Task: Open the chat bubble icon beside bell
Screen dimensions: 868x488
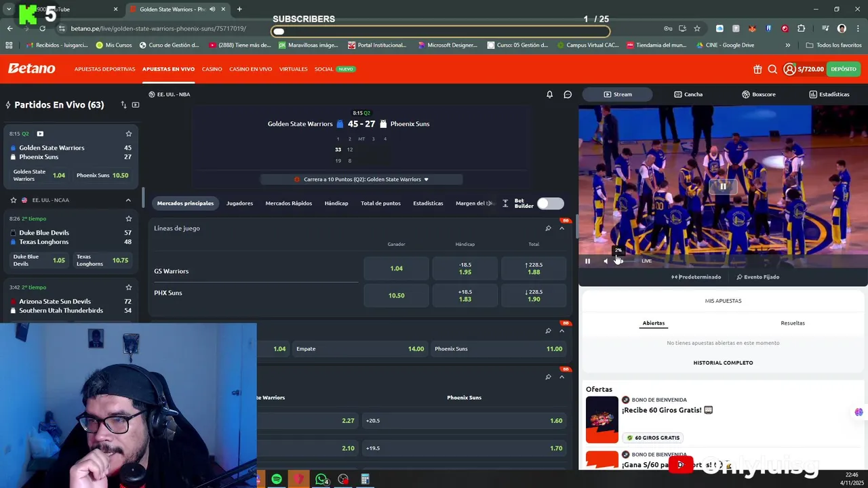Action: [x=568, y=94]
